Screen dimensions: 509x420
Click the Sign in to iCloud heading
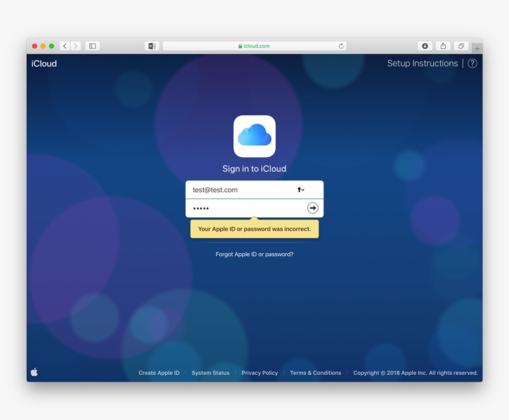[x=254, y=169]
